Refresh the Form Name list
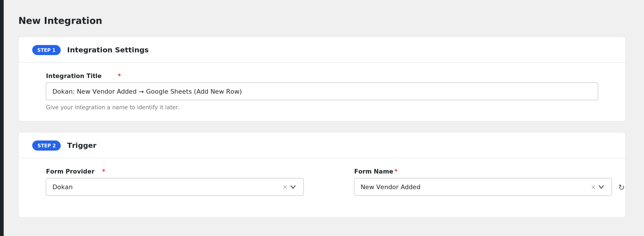 (x=621, y=187)
